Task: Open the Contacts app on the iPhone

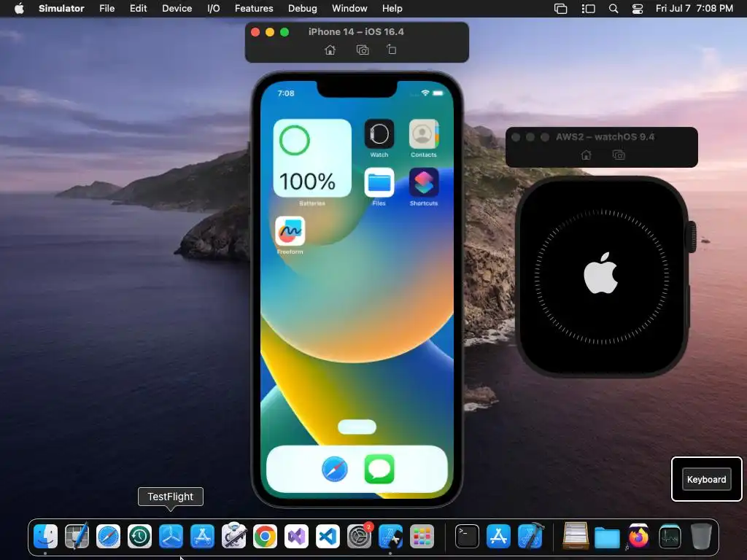Action: pyautogui.click(x=424, y=134)
